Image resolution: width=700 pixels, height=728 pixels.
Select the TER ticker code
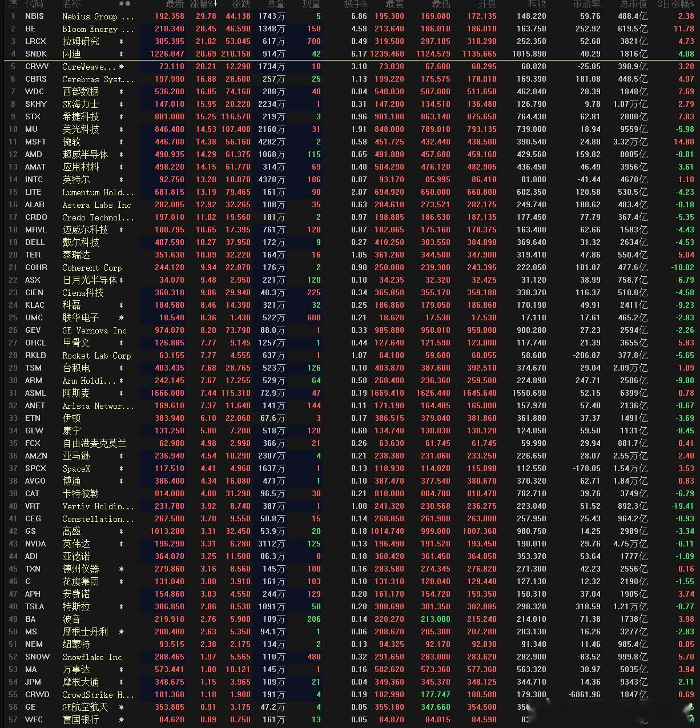(33, 255)
